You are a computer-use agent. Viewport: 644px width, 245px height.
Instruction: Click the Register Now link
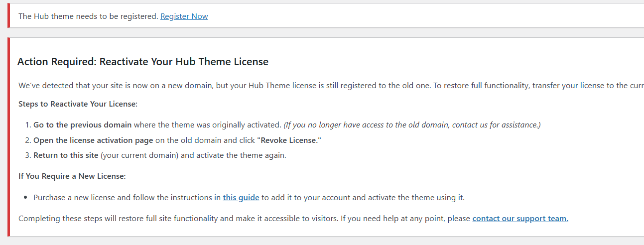click(184, 16)
